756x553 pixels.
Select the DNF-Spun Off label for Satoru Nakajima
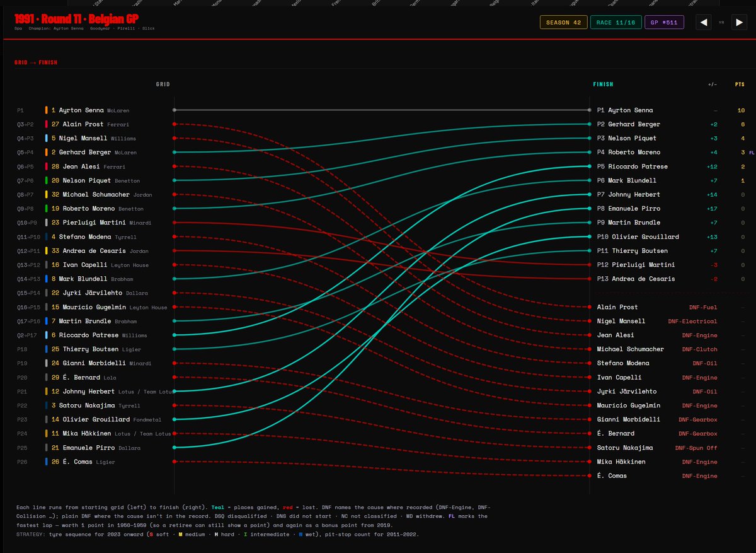(x=696, y=448)
